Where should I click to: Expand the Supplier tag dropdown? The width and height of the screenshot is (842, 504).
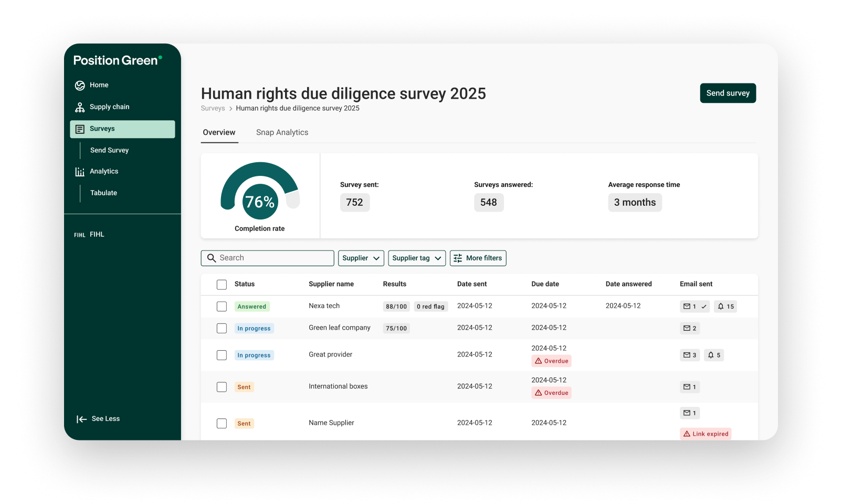(416, 258)
